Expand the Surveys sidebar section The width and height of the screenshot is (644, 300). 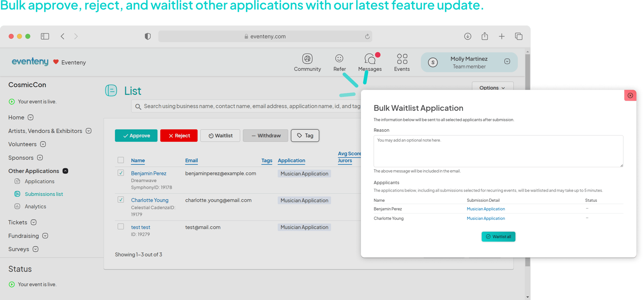pyautogui.click(x=35, y=249)
